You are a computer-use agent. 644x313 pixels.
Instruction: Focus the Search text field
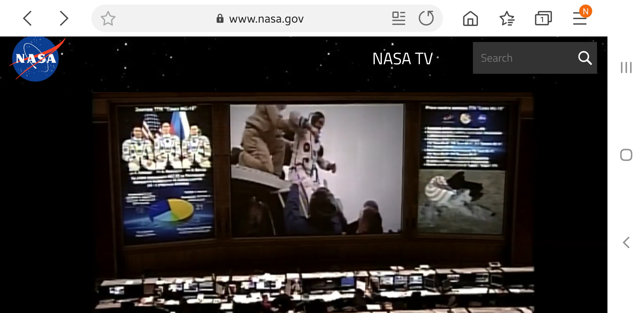[x=525, y=58]
